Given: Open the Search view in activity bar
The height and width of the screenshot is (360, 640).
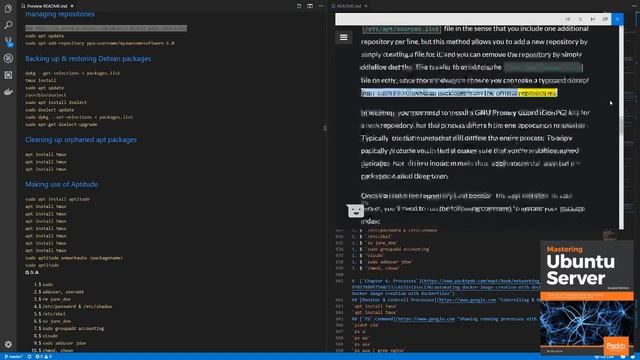Looking at the screenshot, I should [x=8, y=25].
